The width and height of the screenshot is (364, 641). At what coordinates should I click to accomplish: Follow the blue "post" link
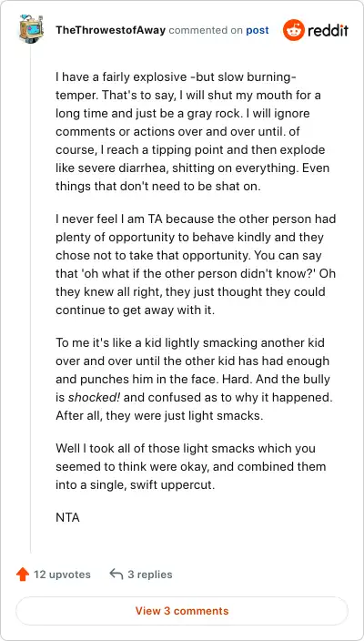tap(258, 30)
